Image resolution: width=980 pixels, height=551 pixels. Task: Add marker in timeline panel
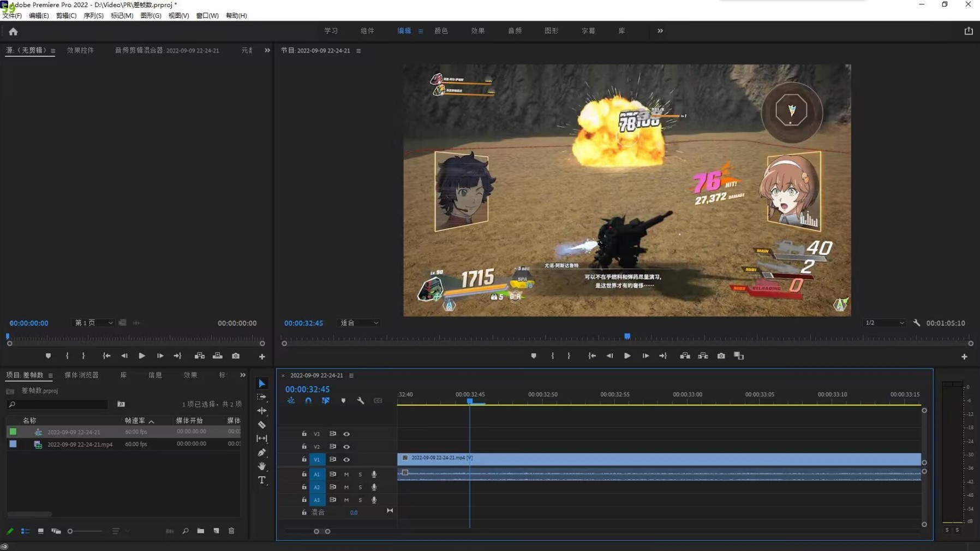point(343,400)
